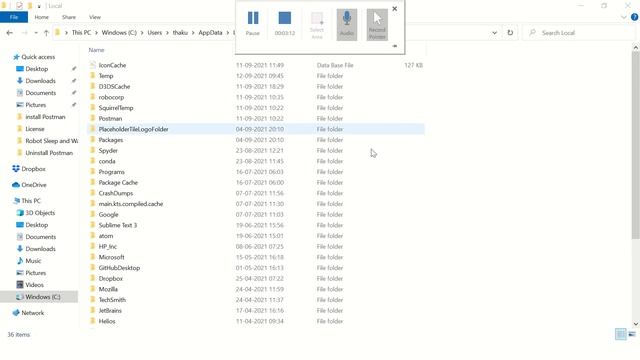Toggle the Record Pointer option
640x360 pixels.
tap(377, 24)
